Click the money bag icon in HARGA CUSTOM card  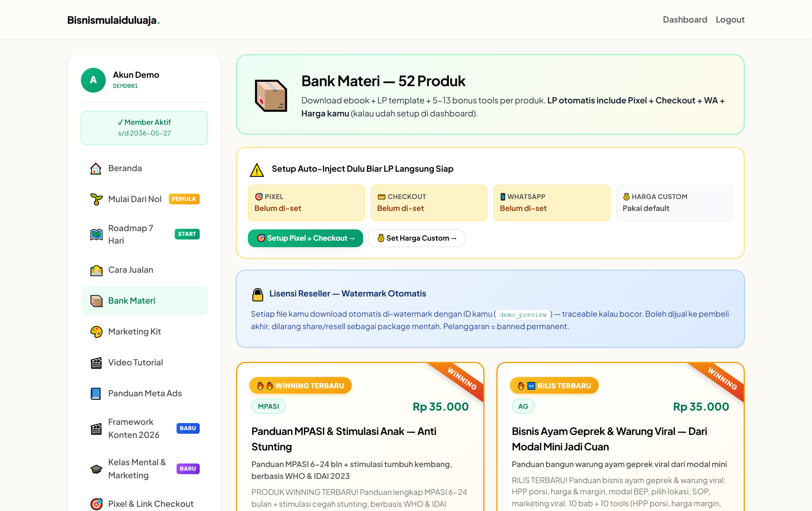click(626, 196)
